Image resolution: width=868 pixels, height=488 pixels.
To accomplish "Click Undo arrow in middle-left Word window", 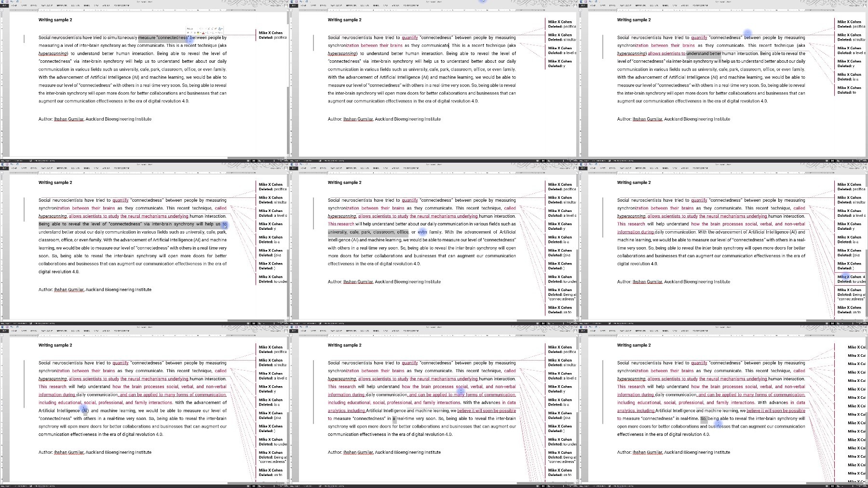I will click(11, 164).
